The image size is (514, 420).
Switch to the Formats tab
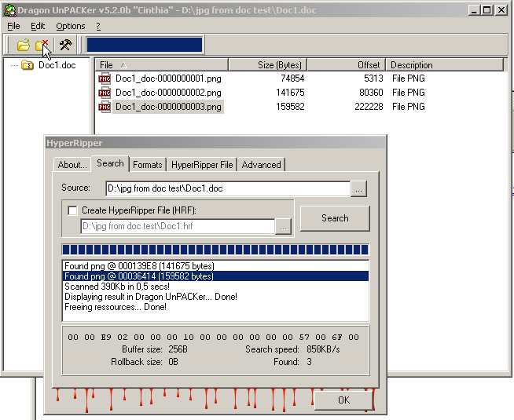click(x=148, y=164)
